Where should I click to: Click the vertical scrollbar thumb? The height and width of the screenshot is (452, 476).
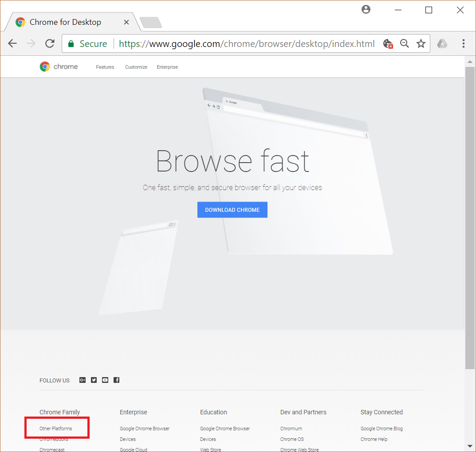[x=470, y=218]
